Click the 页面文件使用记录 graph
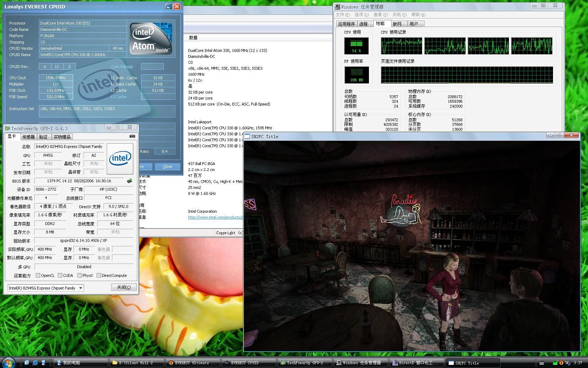 pos(467,75)
